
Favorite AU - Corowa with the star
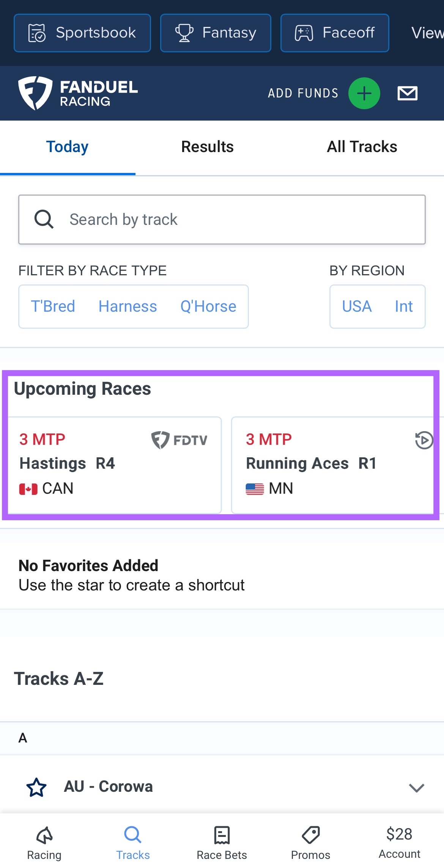tap(36, 787)
